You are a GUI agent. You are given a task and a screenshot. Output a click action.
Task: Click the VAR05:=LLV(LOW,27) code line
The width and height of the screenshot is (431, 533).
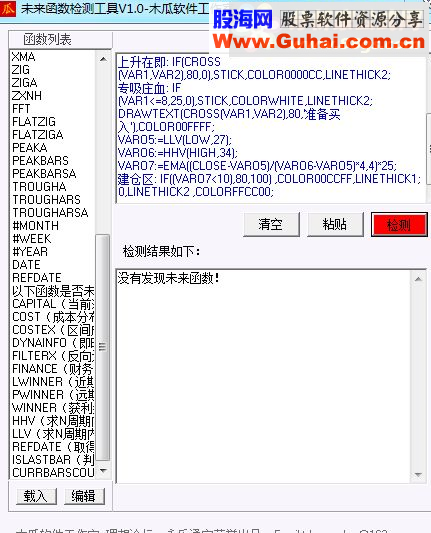[x=175, y=140]
